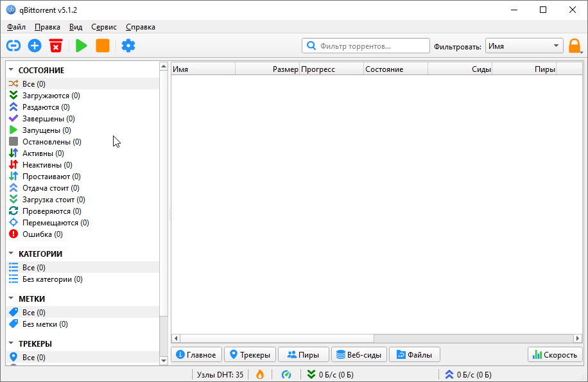Screen dimensions: 588x382
Task: Open the Фильтровать Имя dropdown
Action: point(524,46)
